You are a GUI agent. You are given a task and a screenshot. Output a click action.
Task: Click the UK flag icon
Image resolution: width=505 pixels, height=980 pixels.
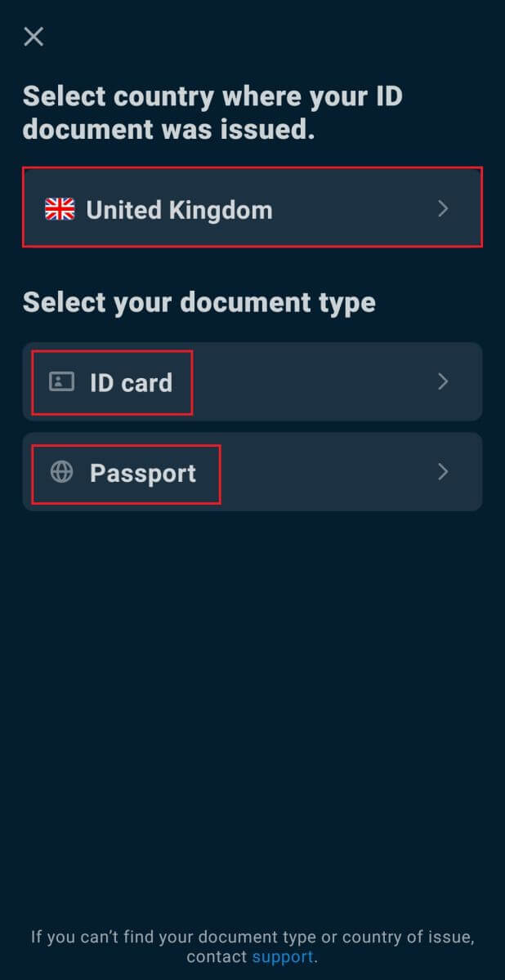click(x=60, y=209)
